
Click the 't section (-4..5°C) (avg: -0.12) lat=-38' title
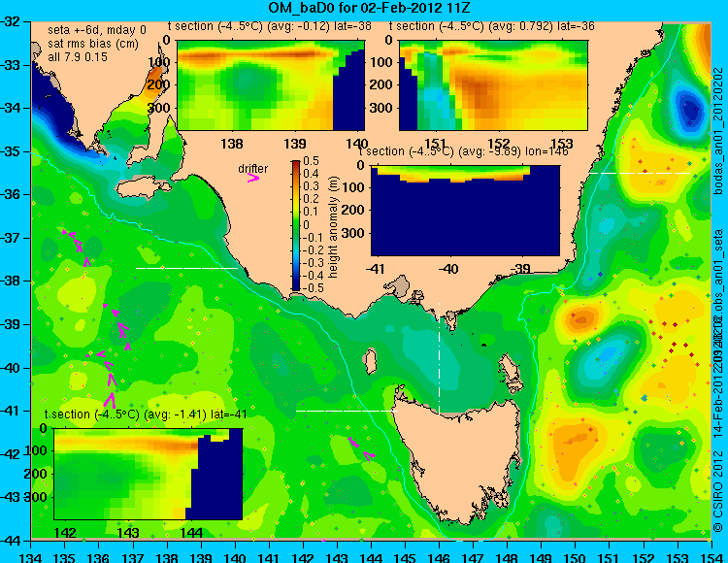click(x=270, y=26)
